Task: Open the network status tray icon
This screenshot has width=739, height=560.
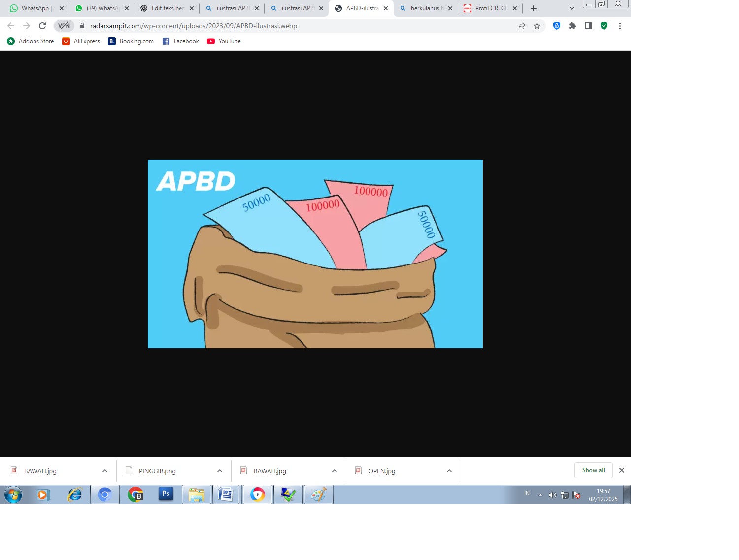Action: pos(565,495)
